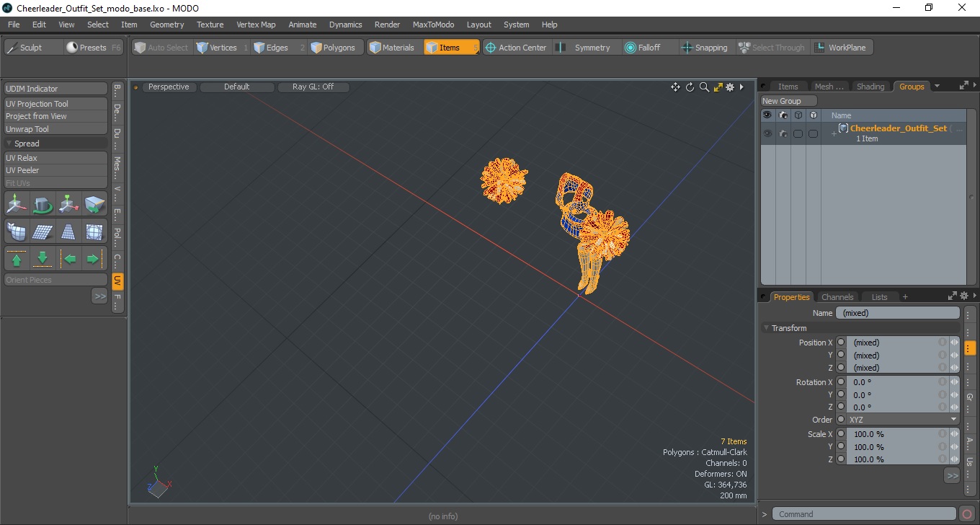Click the align UVs up arrow icon
This screenshot has height=525, width=980.
17,258
